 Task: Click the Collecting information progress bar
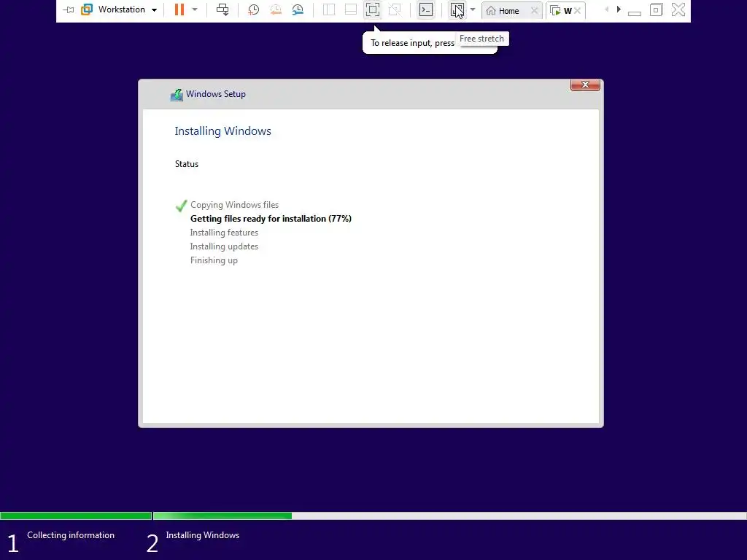pos(76,516)
